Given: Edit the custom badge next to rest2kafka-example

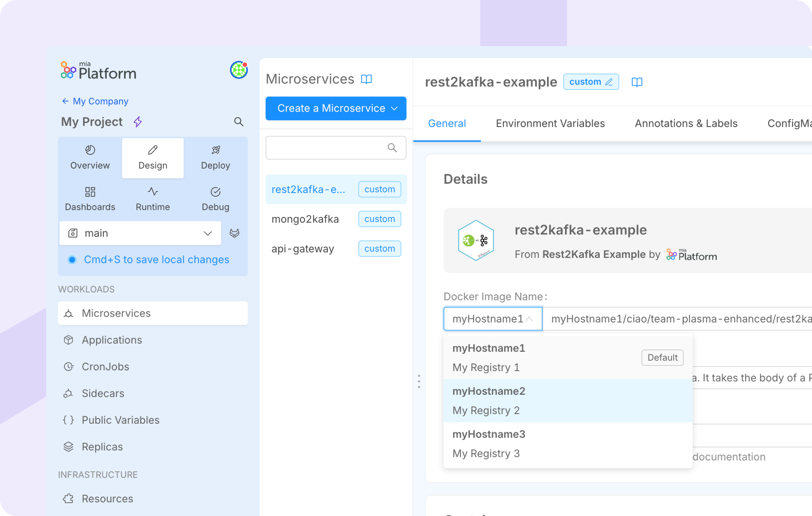Looking at the screenshot, I should pyautogui.click(x=609, y=82).
